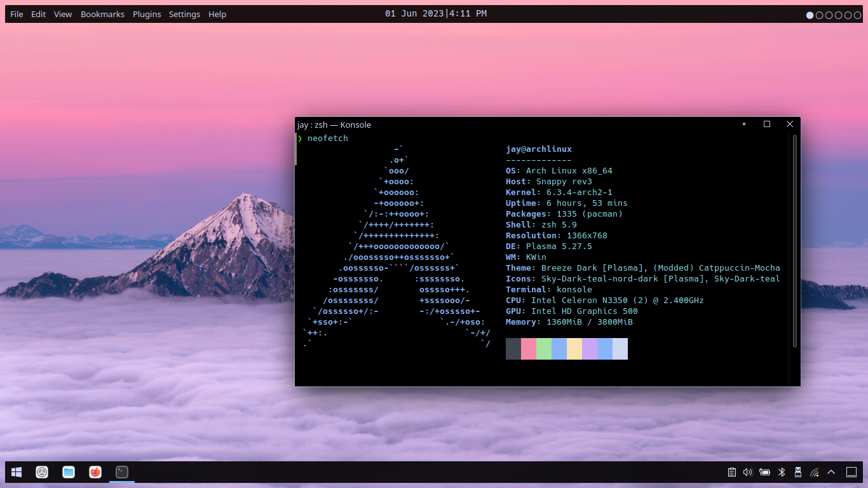Click the show desktop button in the panel corner

(851, 472)
